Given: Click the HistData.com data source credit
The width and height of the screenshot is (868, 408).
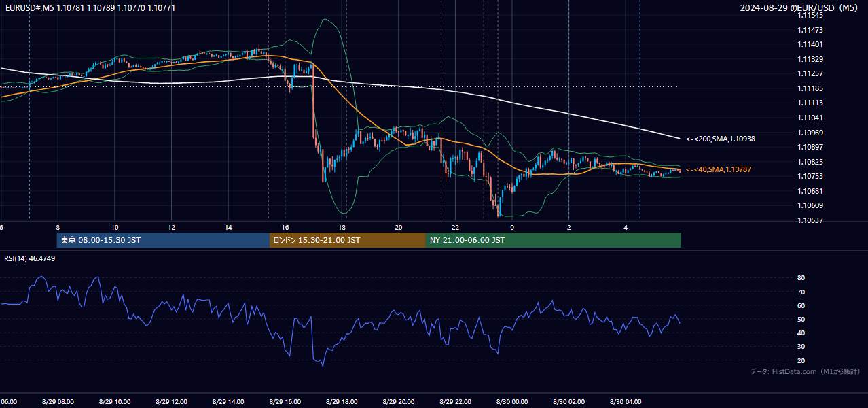Looking at the screenshot, I should (x=805, y=371).
